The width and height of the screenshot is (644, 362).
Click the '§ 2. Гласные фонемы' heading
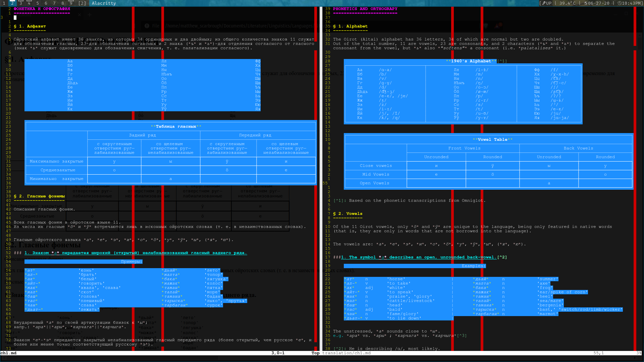click(39, 196)
